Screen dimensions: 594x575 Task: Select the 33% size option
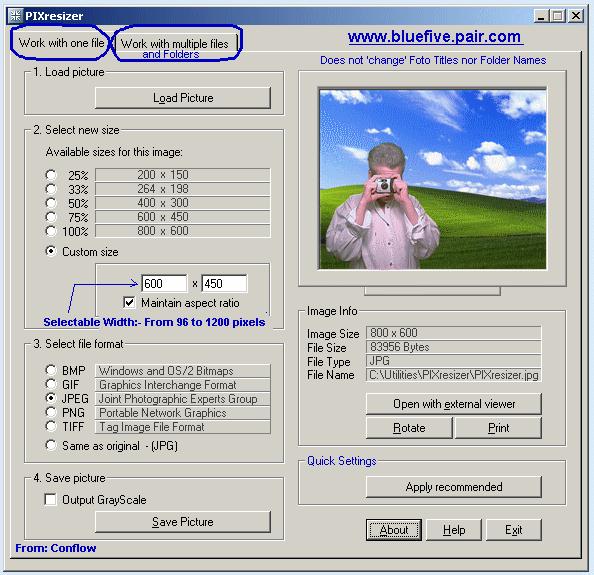[x=51, y=189]
